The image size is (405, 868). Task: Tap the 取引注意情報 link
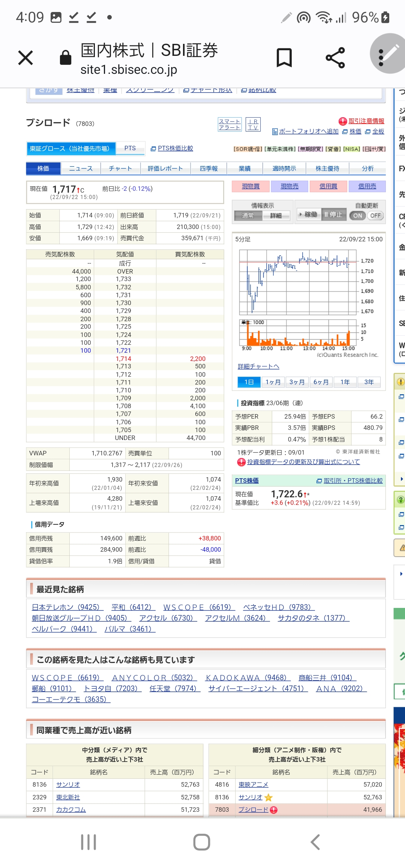pos(366,121)
